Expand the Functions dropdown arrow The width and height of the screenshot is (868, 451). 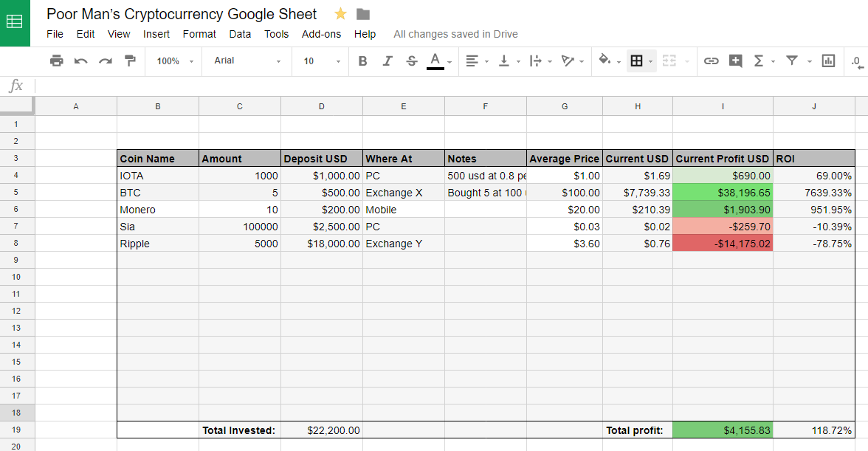pos(773,61)
